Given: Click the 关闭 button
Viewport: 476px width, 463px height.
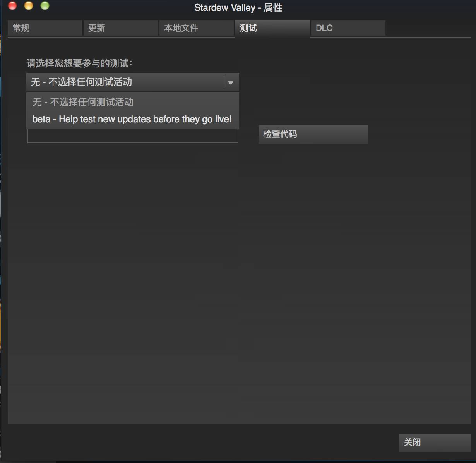Looking at the screenshot, I should coord(434,442).
